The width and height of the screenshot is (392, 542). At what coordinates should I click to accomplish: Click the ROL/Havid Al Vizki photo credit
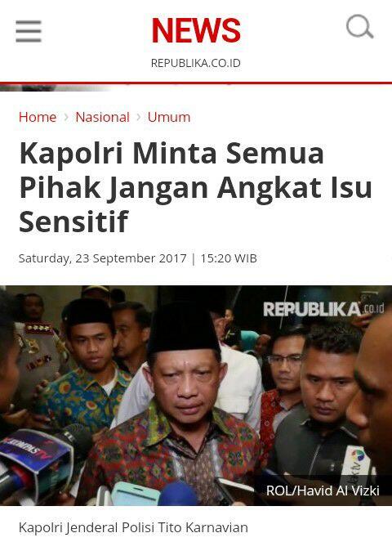pos(323,490)
